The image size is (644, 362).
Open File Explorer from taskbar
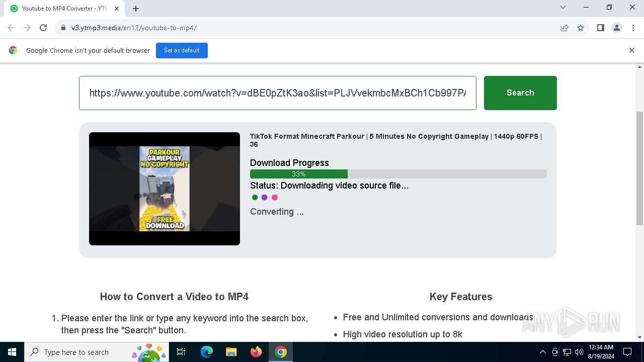coord(231,352)
